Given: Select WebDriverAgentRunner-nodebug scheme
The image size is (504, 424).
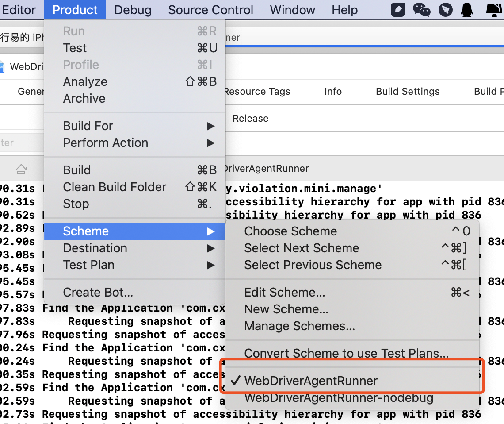Looking at the screenshot, I should tap(352, 397).
